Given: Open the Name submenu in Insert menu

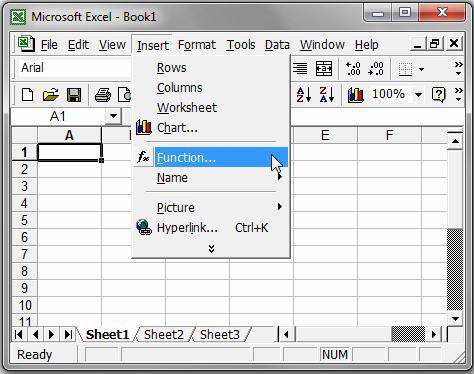Looking at the screenshot, I should (x=211, y=177).
